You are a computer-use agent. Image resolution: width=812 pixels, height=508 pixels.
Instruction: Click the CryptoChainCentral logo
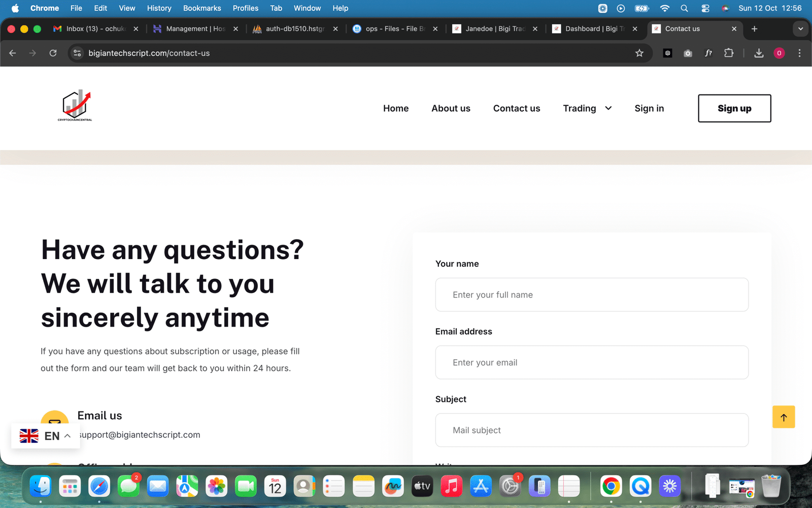click(75, 106)
